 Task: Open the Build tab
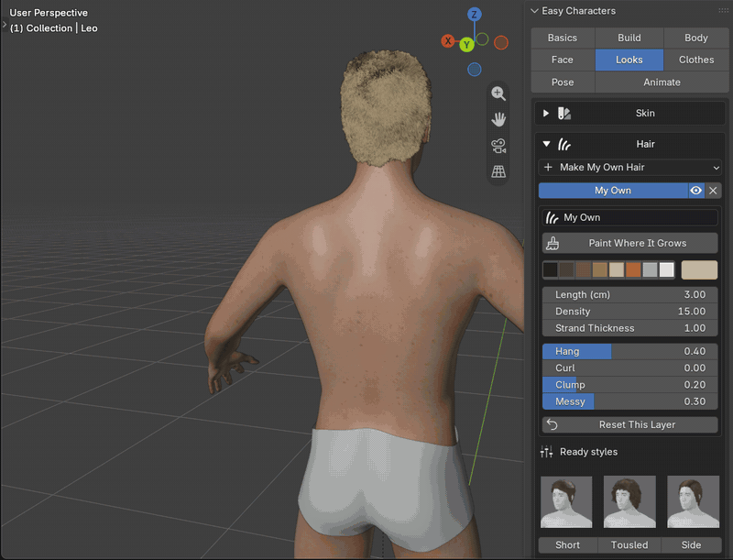point(629,38)
